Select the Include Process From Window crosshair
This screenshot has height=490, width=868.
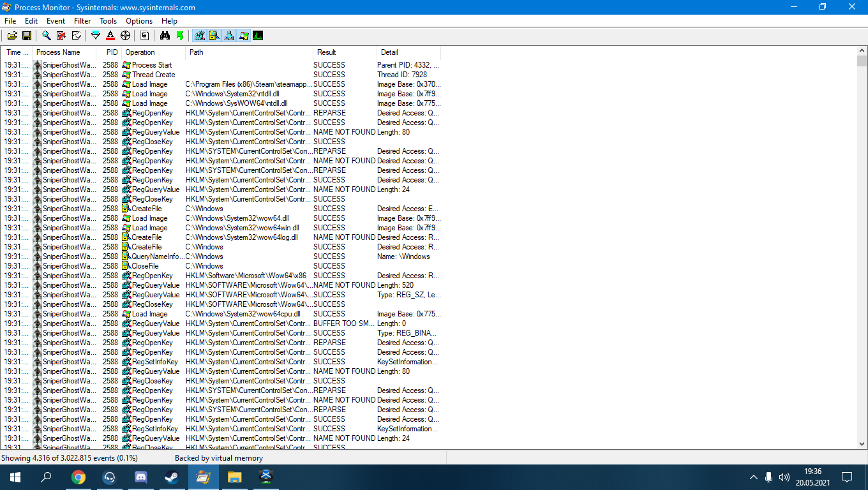coord(125,36)
